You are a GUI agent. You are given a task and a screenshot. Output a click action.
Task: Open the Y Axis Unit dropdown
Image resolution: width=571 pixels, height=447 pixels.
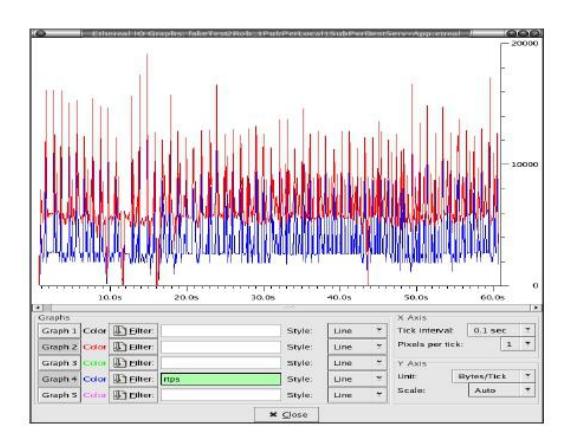(493, 376)
